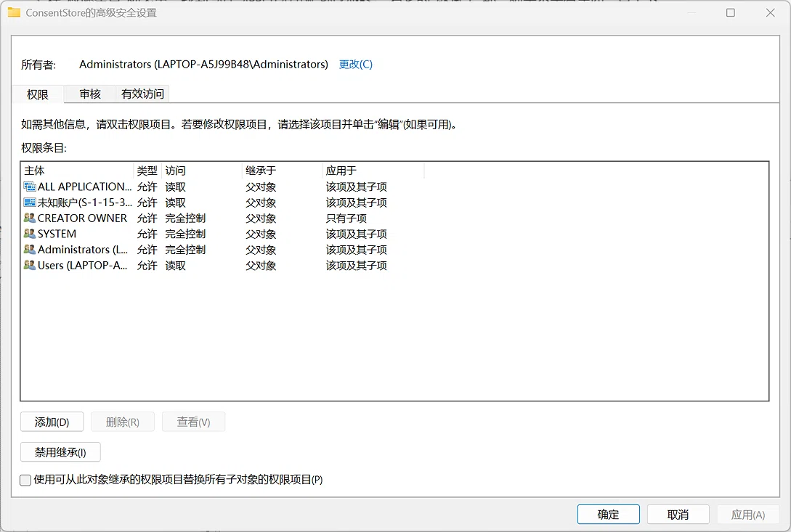
Task: Select the CREATOR OWNER permission entry
Action: (394, 218)
